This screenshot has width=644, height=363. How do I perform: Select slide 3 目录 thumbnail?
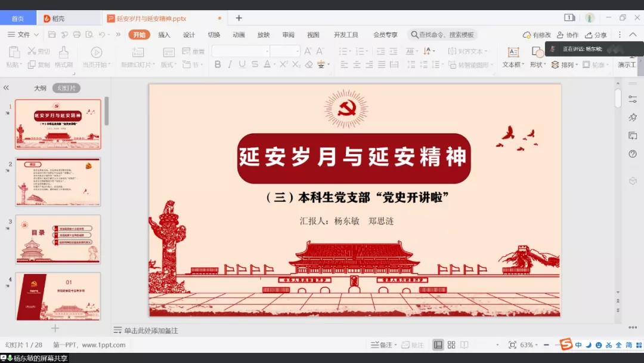click(58, 239)
